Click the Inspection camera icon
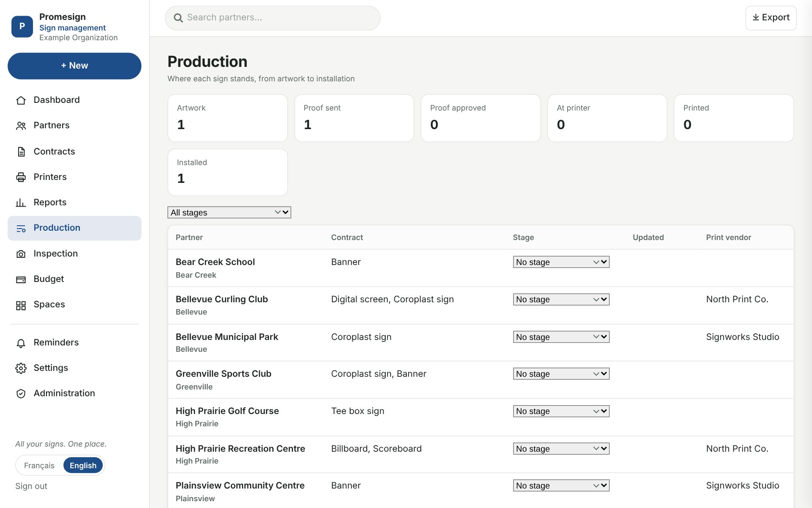Viewport: 812px width, 508px height. point(21,254)
